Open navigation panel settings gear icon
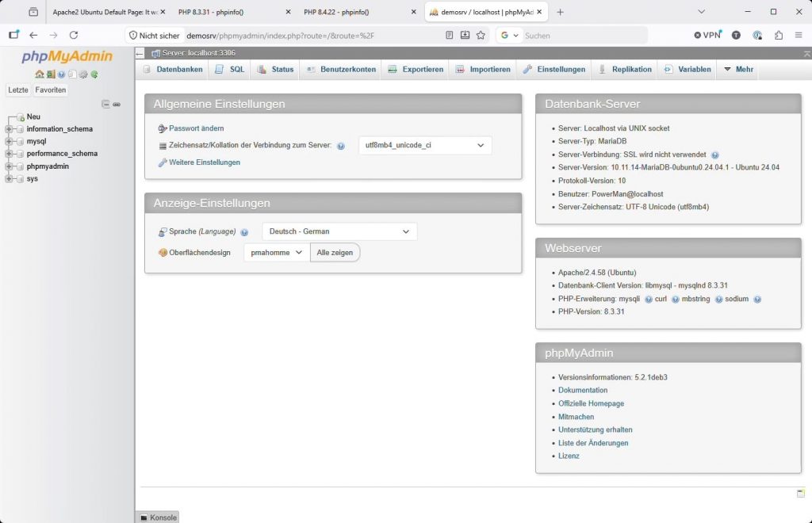The image size is (812, 523). point(83,74)
